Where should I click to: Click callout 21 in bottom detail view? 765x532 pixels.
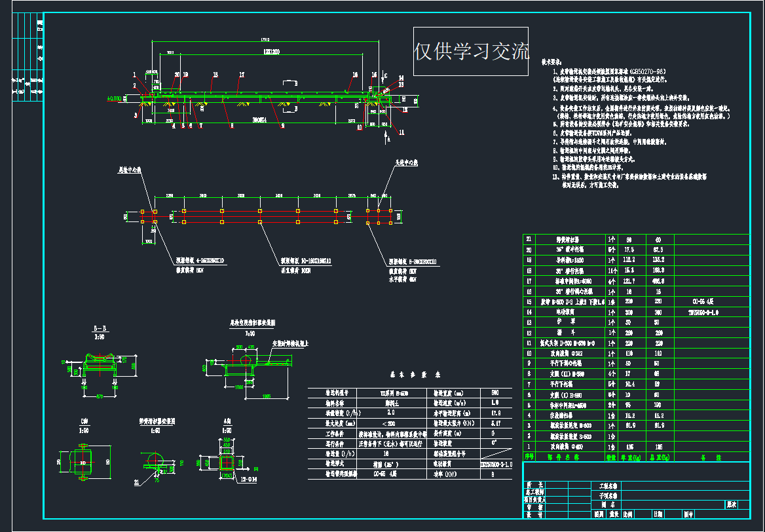click(x=137, y=483)
